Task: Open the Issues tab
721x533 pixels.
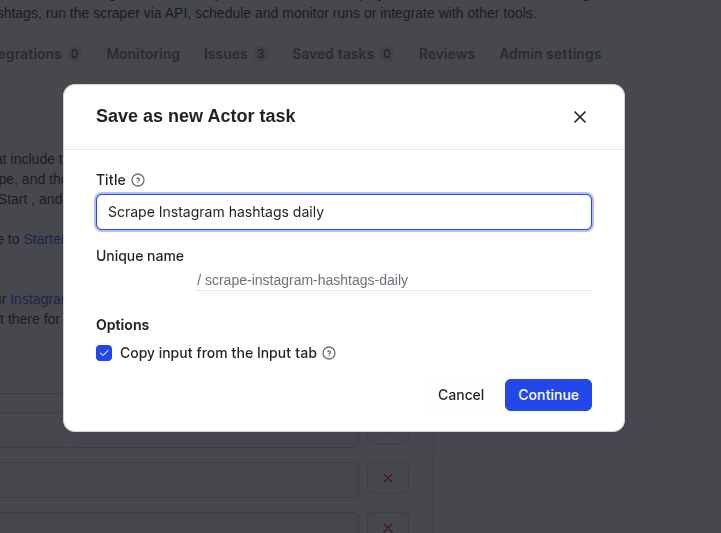Action: click(x=235, y=54)
